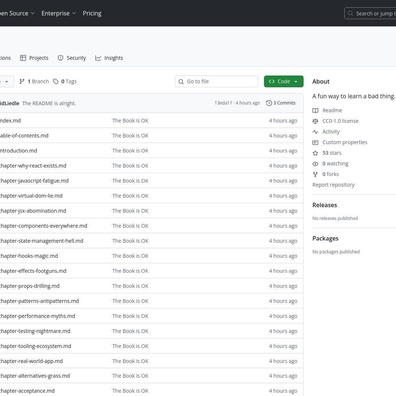Click the Code brackets icon
396x396 pixels.
tap(272, 81)
